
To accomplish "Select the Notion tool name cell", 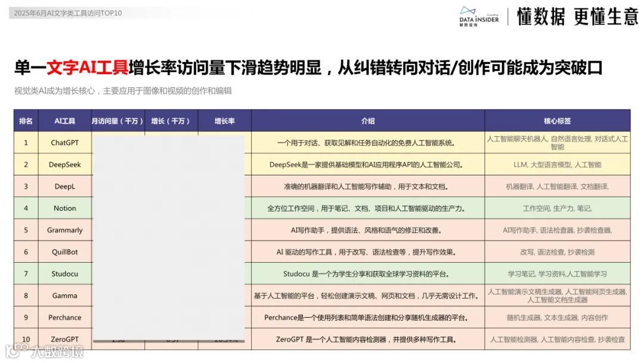I will (65, 208).
